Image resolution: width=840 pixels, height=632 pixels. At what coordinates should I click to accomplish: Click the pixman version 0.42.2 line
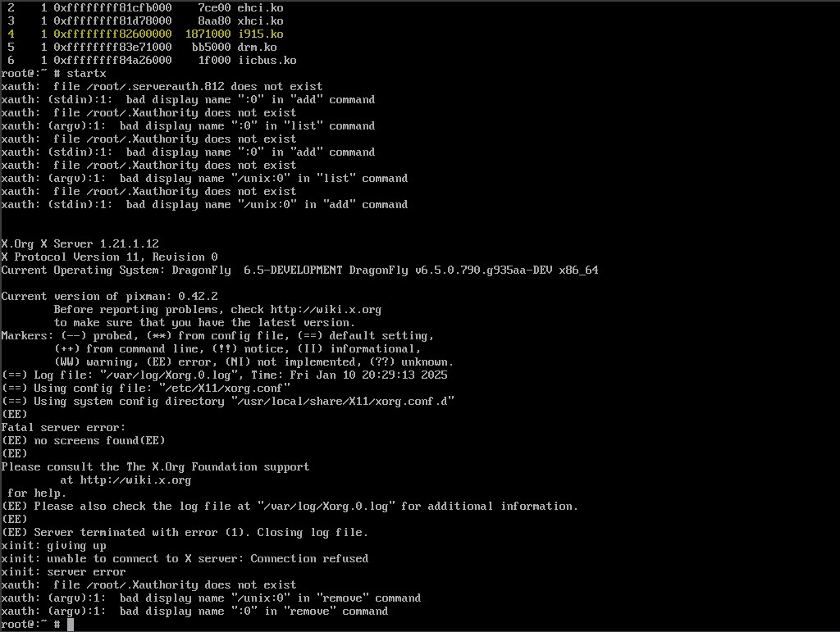(x=109, y=297)
